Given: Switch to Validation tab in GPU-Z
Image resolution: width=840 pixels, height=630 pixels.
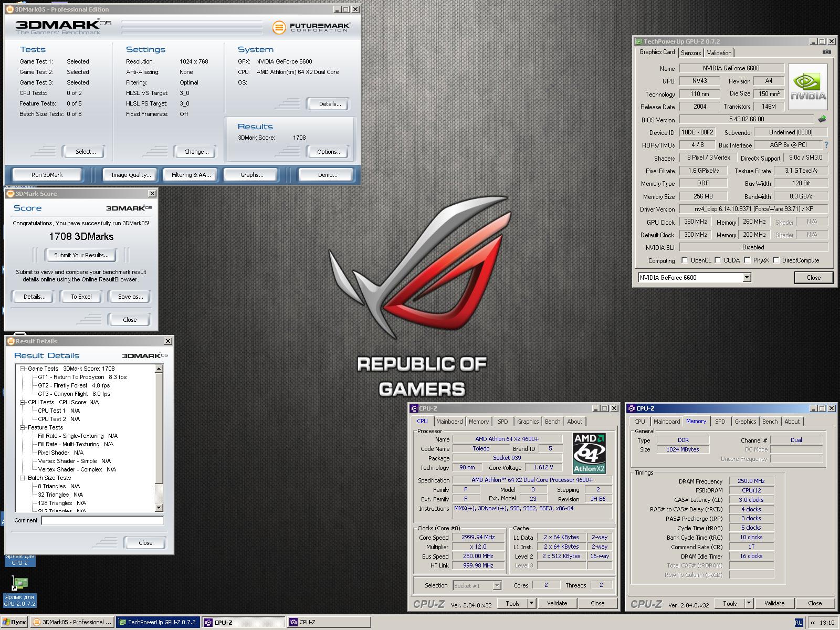Looking at the screenshot, I should (x=719, y=53).
